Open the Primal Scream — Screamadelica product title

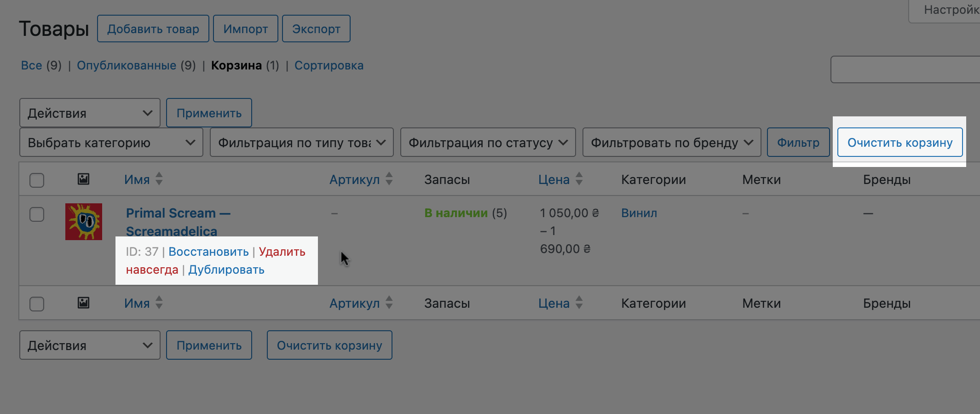(178, 222)
